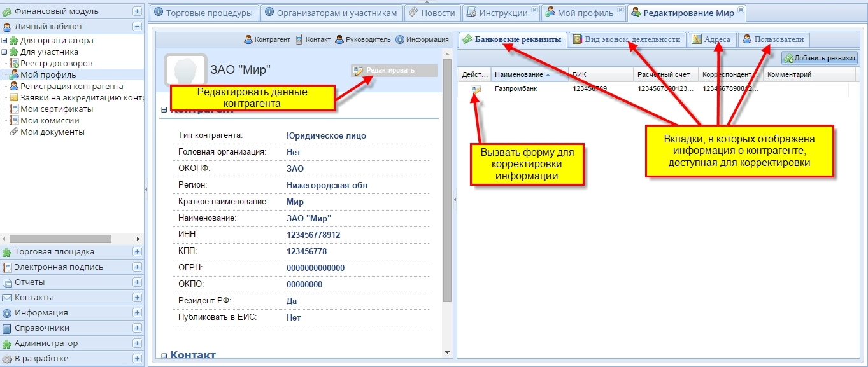Click the Добавить реквизит button
The width and height of the screenshot is (868, 367).
[820, 58]
